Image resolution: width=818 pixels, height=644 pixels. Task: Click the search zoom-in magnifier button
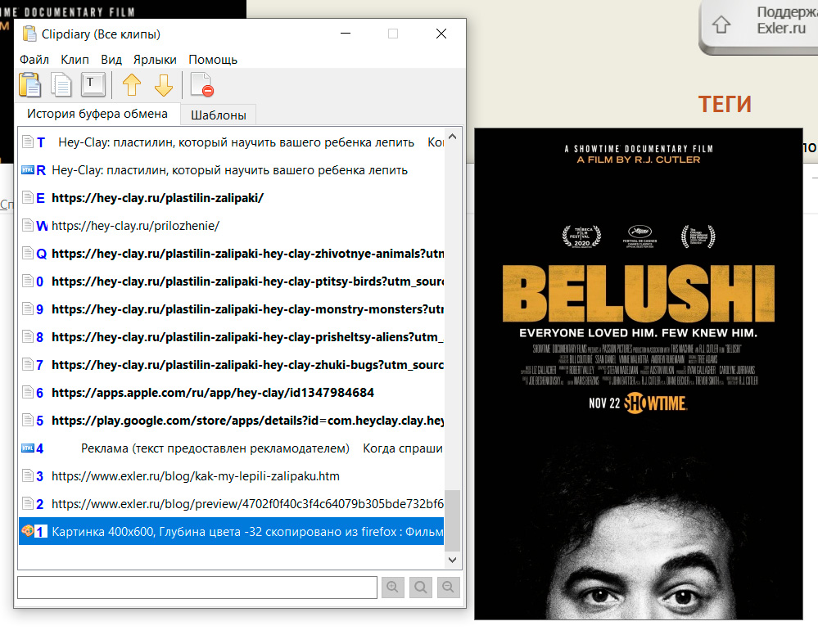point(393,587)
